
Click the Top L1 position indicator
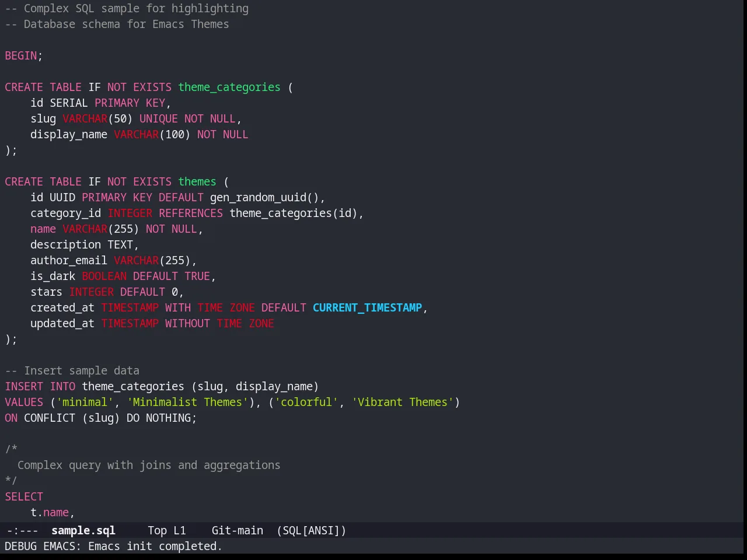pos(166,530)
